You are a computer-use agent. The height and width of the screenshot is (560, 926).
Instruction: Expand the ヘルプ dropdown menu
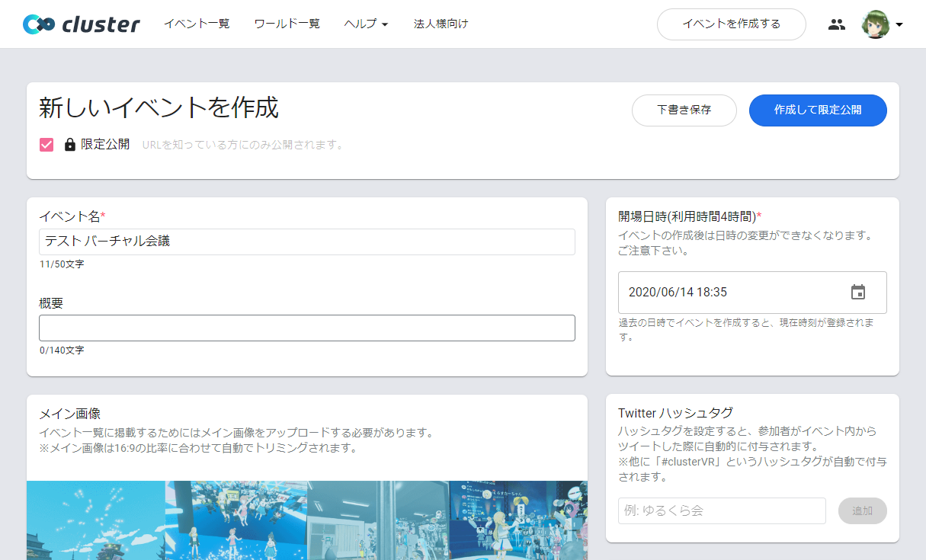(x=365, y=24)
